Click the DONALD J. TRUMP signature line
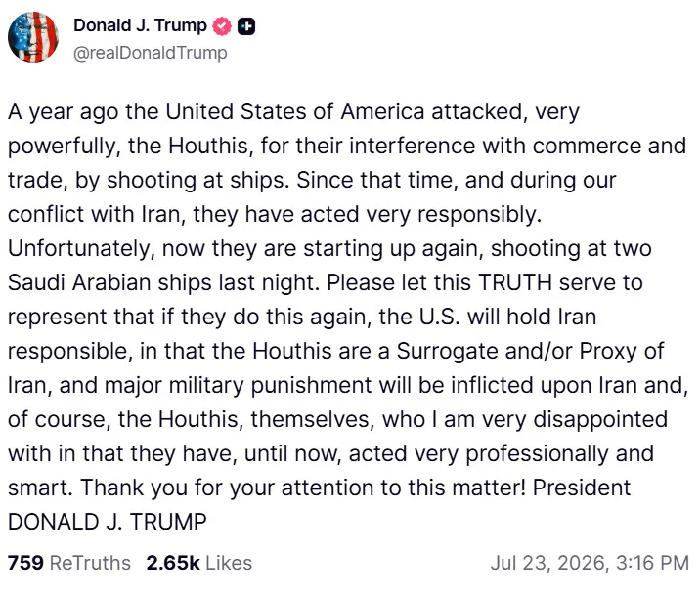The width and height of the screenshot is (700, 594). 108,522
